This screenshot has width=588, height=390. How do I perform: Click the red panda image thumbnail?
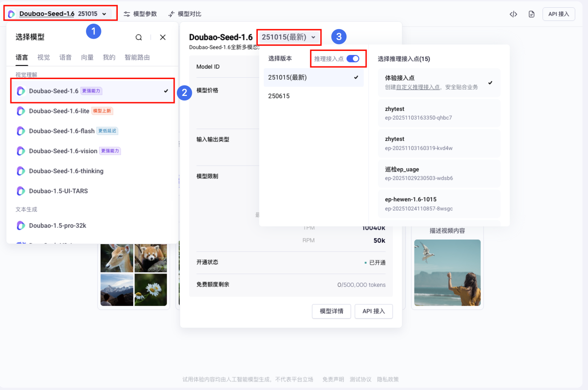pyautogui.click(x=151, y=258)
